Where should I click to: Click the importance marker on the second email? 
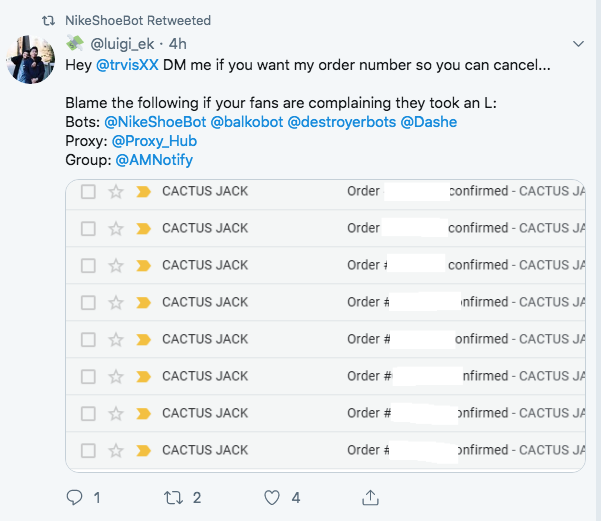click(x=142, y=228)
